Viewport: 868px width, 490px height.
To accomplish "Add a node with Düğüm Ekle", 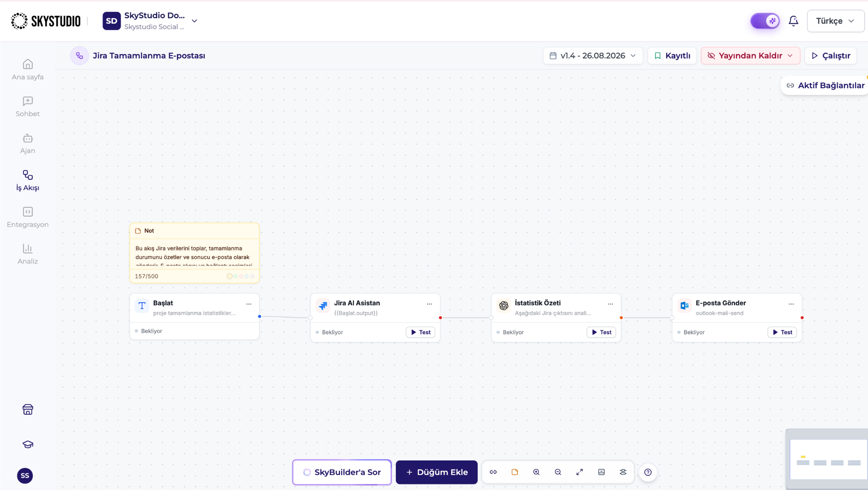I will pos(437,472).
